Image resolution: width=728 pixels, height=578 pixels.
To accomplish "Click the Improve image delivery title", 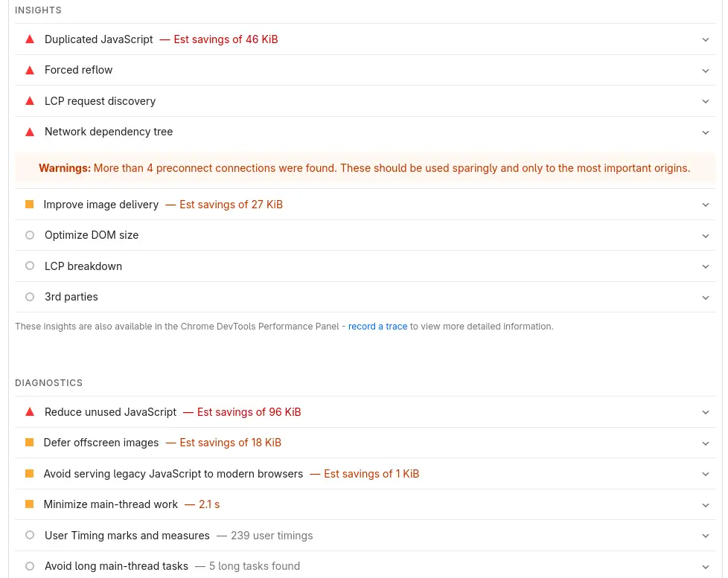I will (x=101, y=205).
